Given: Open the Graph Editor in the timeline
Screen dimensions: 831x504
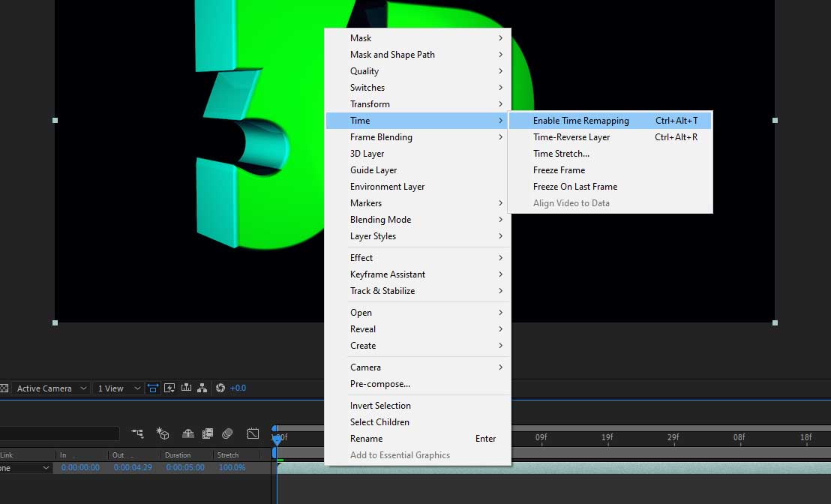Looking at the screenshot, I should (253, 433).
